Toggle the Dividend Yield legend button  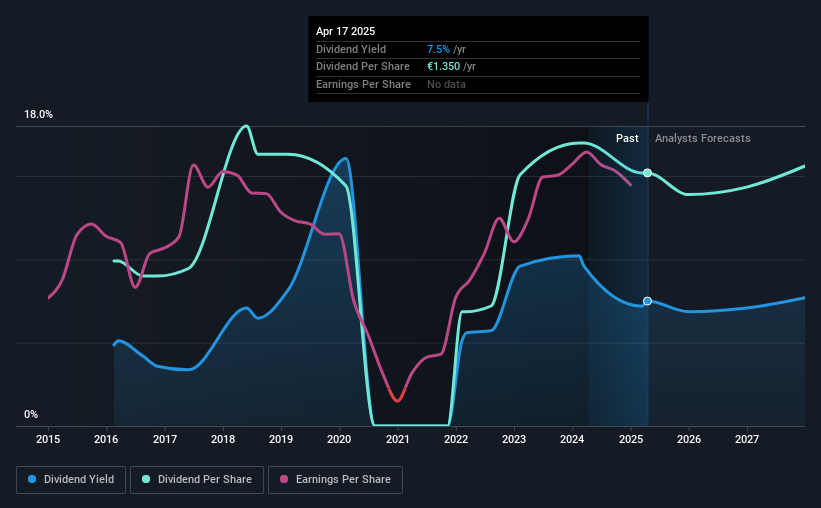pyautogui.click(x=71, y=480)
